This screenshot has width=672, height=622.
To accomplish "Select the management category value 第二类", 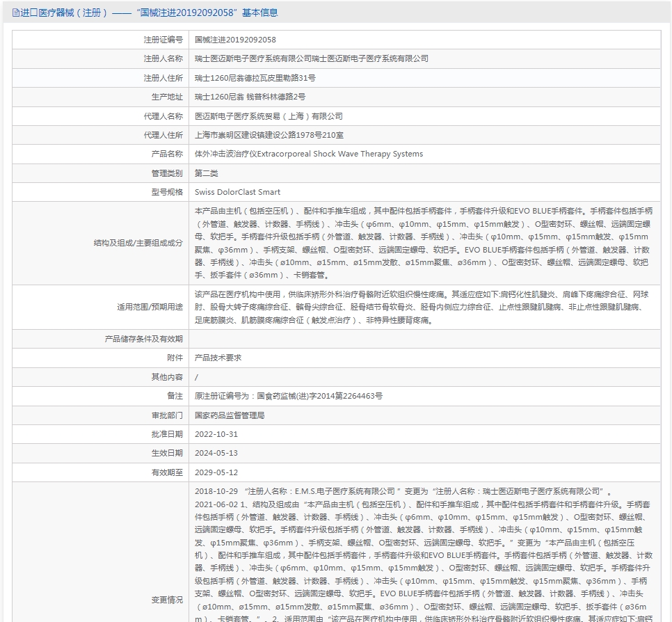I will click(x=206, y=173).
